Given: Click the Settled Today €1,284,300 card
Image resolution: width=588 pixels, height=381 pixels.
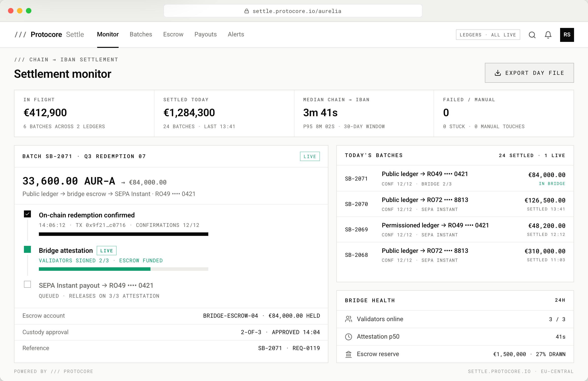Looking at the screenshot, I should tap(224, 113).
